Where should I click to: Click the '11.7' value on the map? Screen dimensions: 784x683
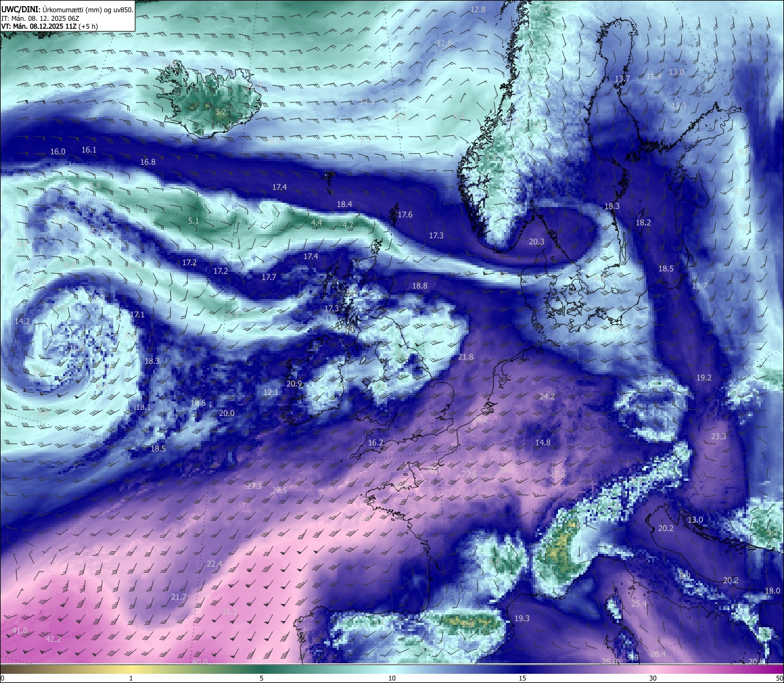[x=699, y=286]
